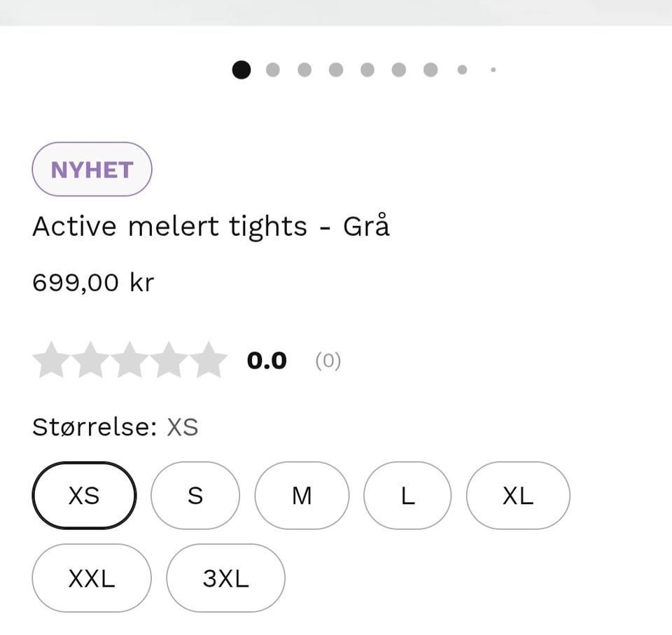Pick size 3XL
The image size is (672, 635).
click(x=225, y=578)
